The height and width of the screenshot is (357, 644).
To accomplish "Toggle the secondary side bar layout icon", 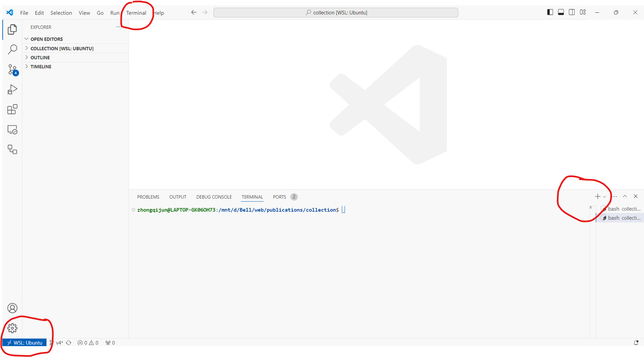I will [572, 12].
